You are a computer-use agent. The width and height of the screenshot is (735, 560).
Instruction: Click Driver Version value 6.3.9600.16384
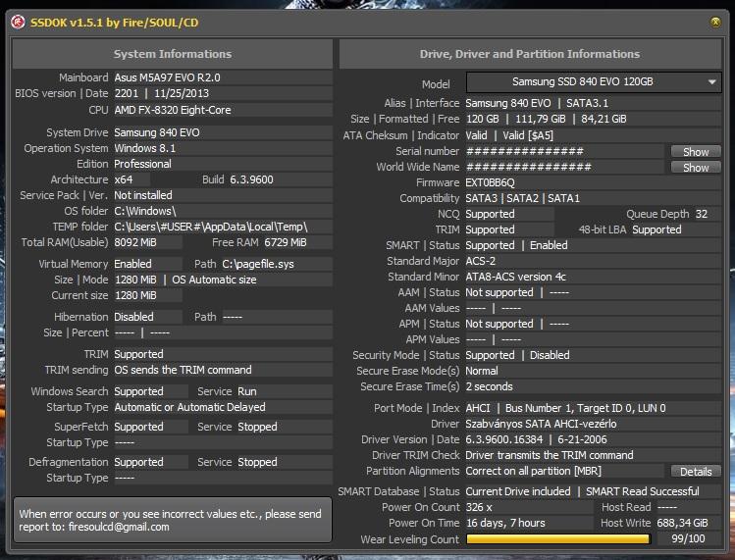(x=504, y=439)
